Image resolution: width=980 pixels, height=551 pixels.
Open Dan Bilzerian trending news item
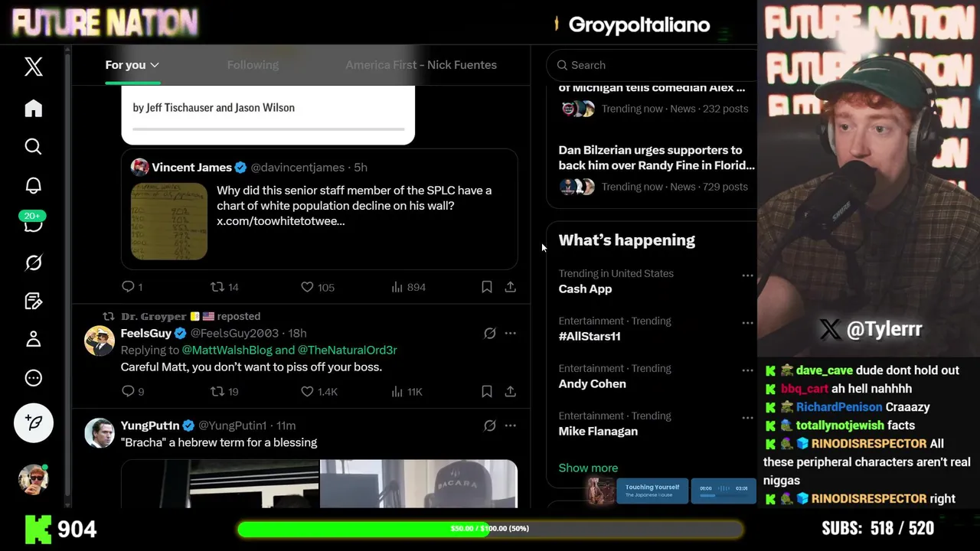click(656, 168)
